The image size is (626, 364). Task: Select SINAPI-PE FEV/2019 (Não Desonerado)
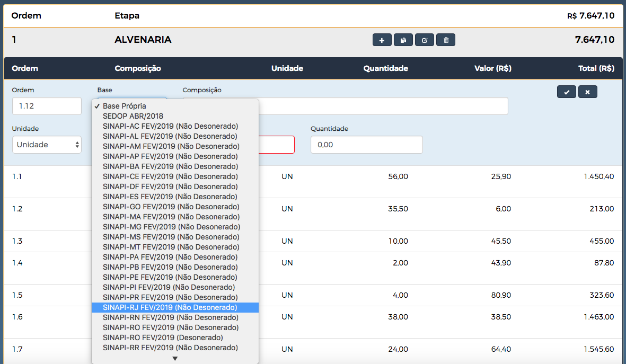pyautogui.click(x=175, y=278)
